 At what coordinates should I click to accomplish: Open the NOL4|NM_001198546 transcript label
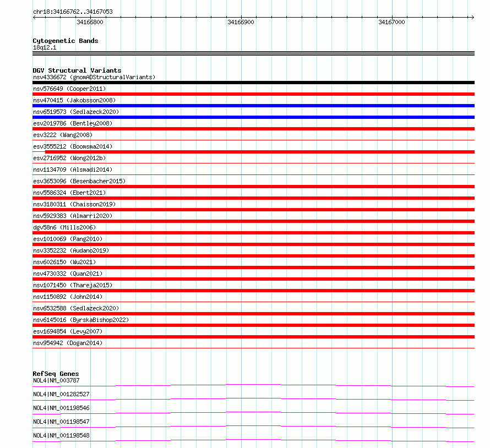click(x=61, y=408)
